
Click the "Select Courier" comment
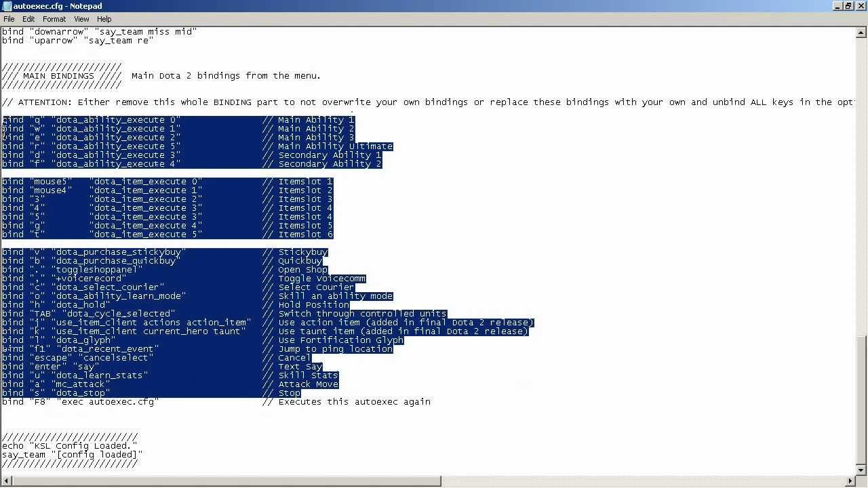point(316,287)
